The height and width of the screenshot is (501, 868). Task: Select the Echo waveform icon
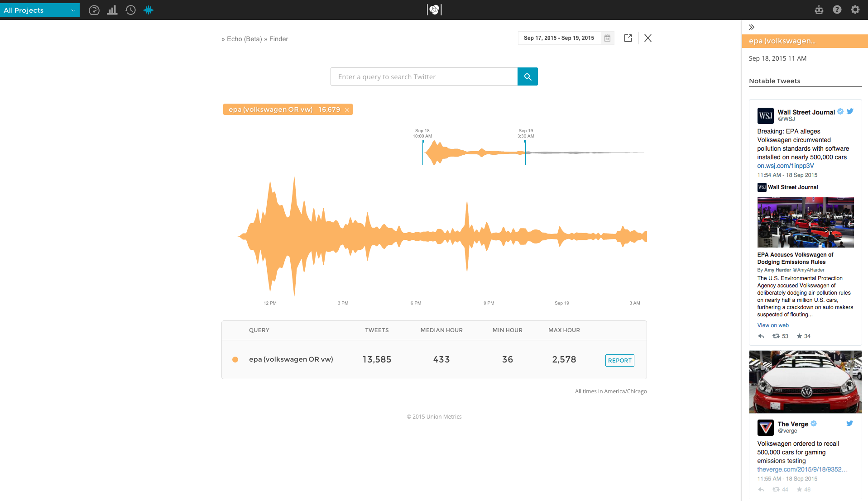[149, 10]
